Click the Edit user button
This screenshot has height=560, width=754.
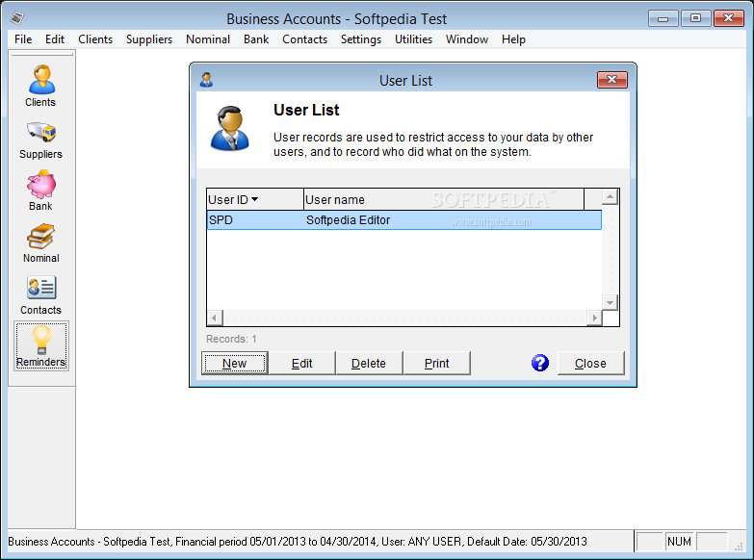click(x=302, y=363)
